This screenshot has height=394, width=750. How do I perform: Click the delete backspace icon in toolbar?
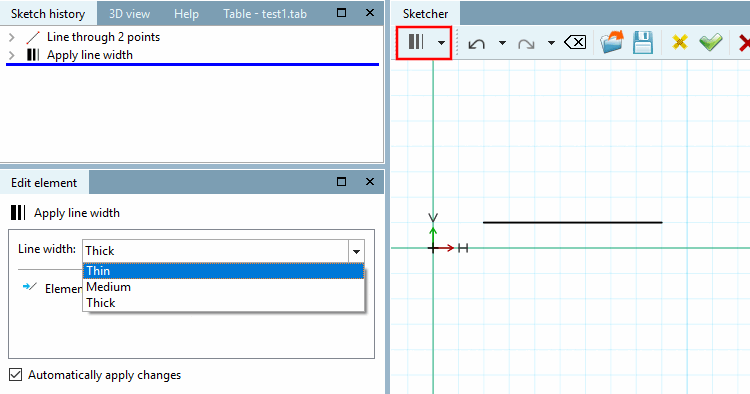(575, 43)
